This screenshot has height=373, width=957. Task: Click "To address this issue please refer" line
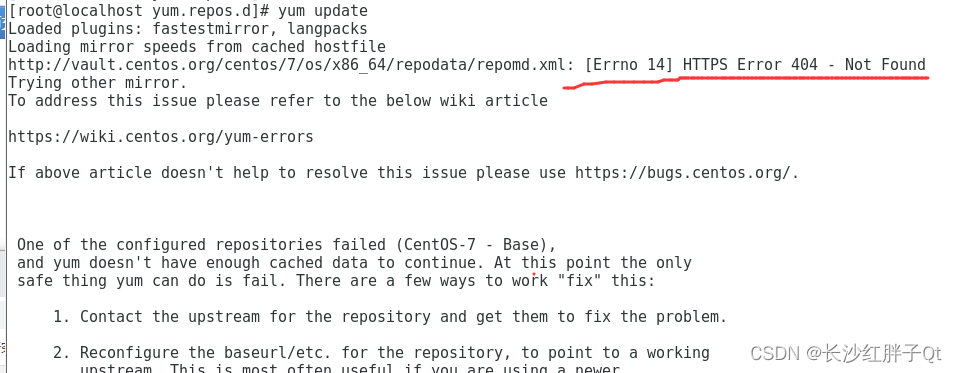pyautogui.click(x=278, y=101)
